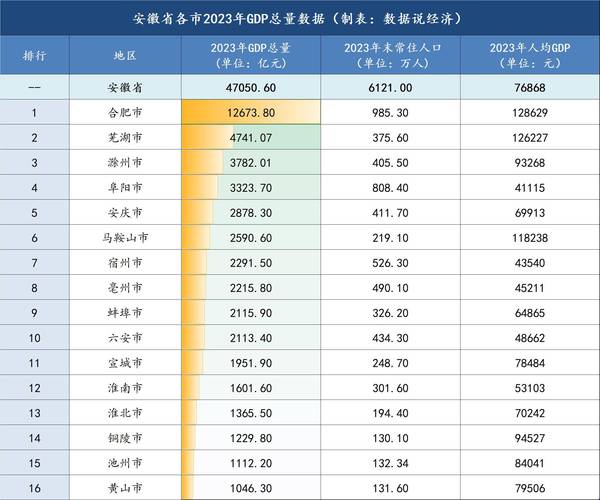Select the per-capita value 118238
Screen dimensions: 600x500
pos(530,238)
